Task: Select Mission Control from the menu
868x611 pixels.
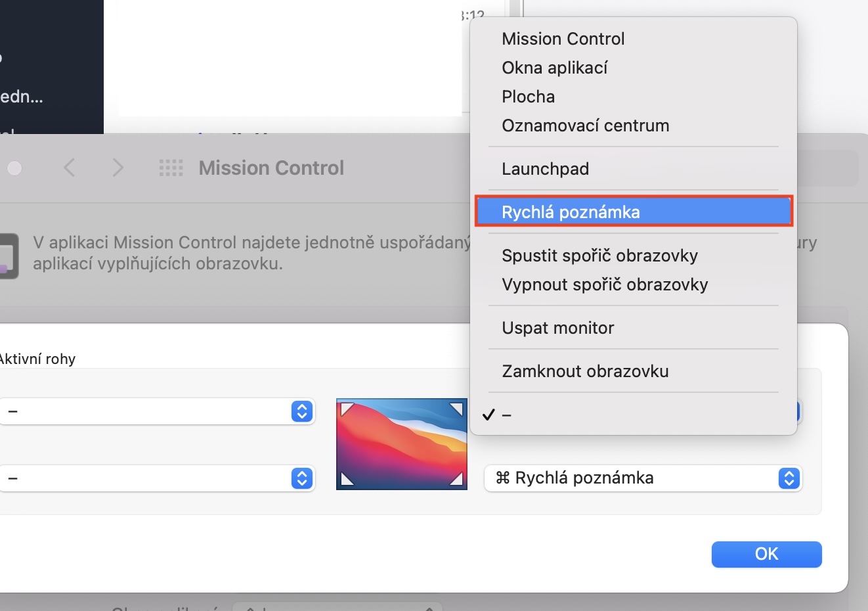Action: (x=563, y=39)
